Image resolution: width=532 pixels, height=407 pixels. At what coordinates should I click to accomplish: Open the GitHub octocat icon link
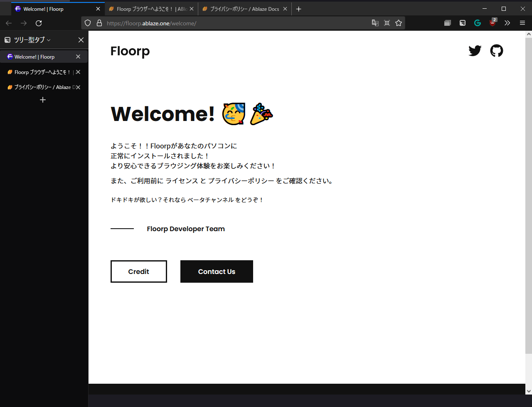coord(497,51)
